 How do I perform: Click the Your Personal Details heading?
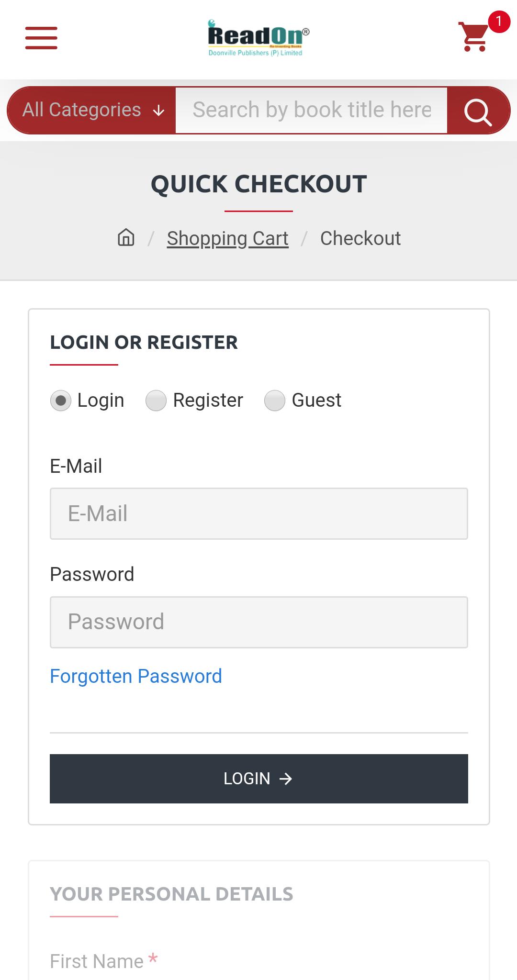[x=171, y=894]
